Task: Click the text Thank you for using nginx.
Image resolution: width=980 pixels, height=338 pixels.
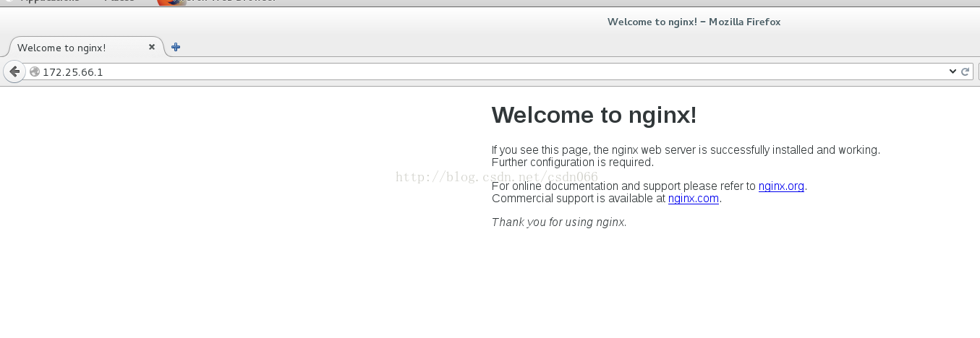Action: tap(559, 222)
